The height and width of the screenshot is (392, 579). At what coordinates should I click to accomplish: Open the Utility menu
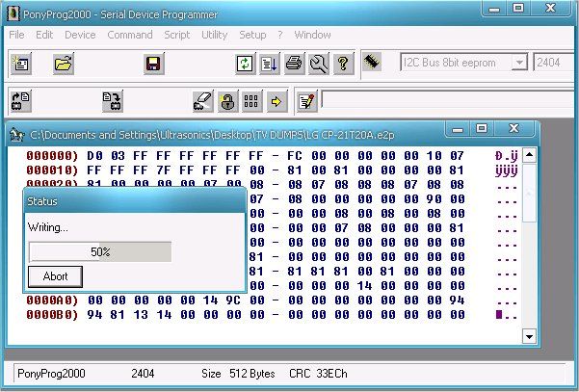click(214, 35)
